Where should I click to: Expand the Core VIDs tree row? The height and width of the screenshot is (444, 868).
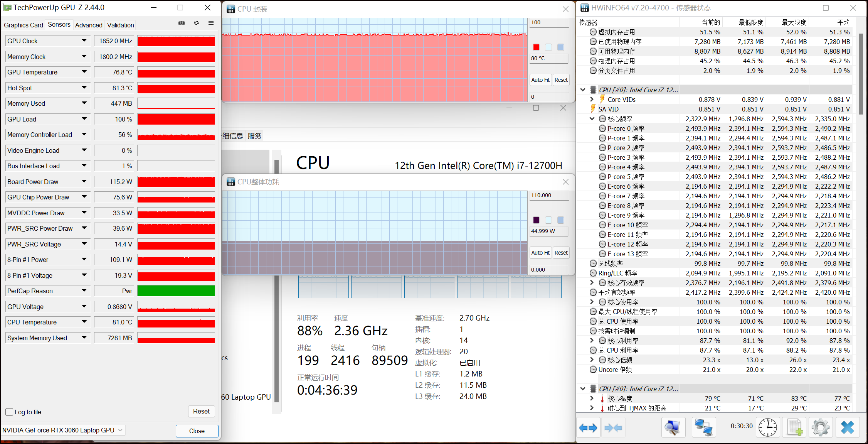tap(592, 100)
